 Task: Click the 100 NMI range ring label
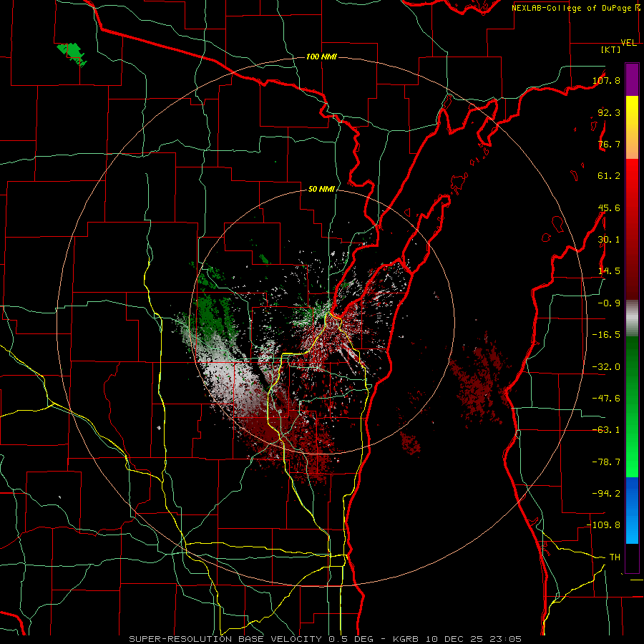321,57
